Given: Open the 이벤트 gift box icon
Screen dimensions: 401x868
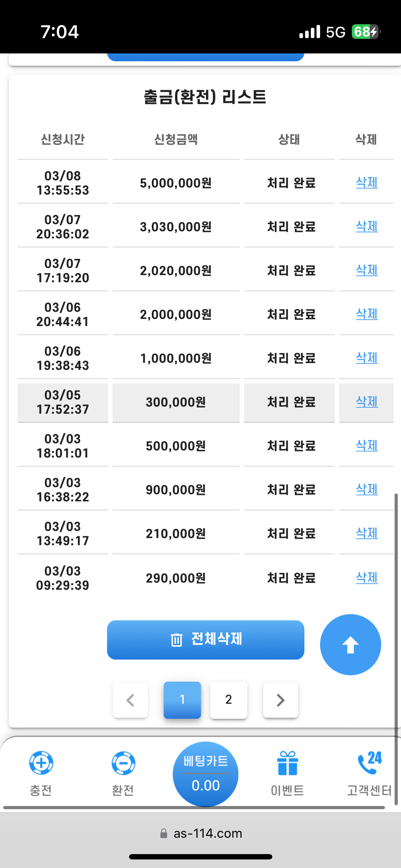Looking at the screenshot, I should tap(287, 763).
